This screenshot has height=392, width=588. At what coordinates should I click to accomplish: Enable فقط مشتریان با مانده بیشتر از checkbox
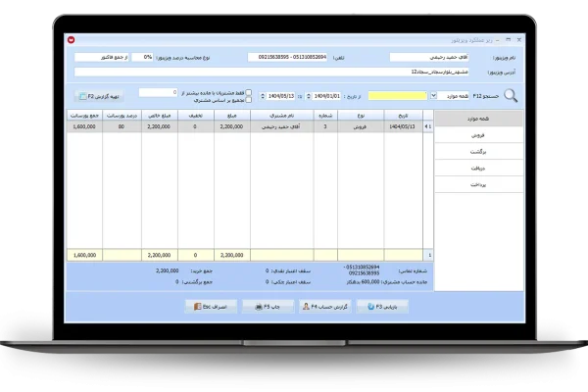tap(249, 93)
